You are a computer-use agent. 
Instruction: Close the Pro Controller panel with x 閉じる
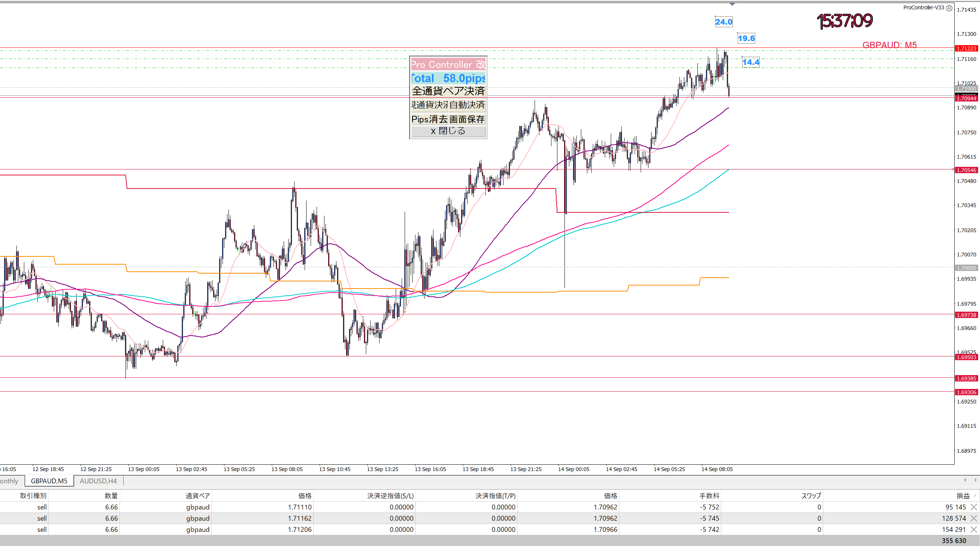448,131
